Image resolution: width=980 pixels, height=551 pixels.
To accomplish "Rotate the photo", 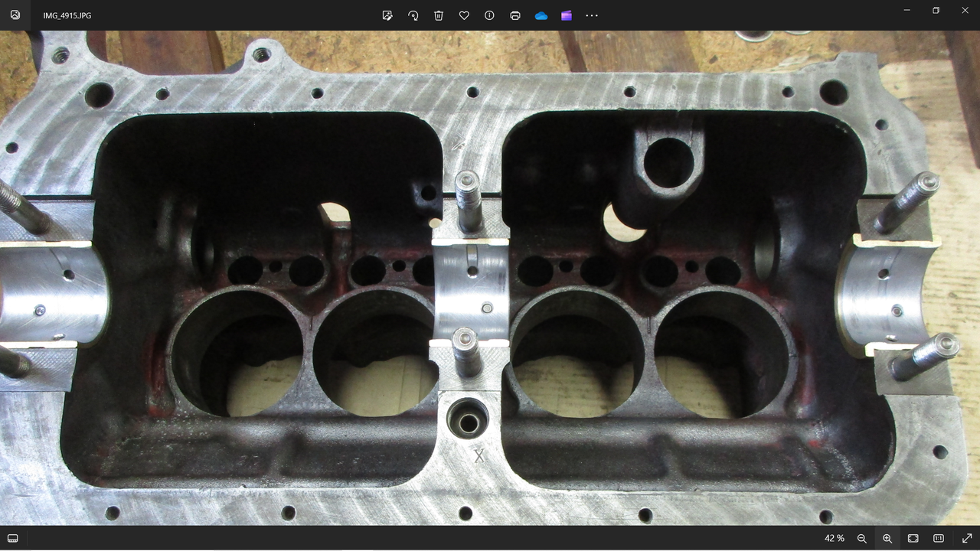I will point(413,15).
